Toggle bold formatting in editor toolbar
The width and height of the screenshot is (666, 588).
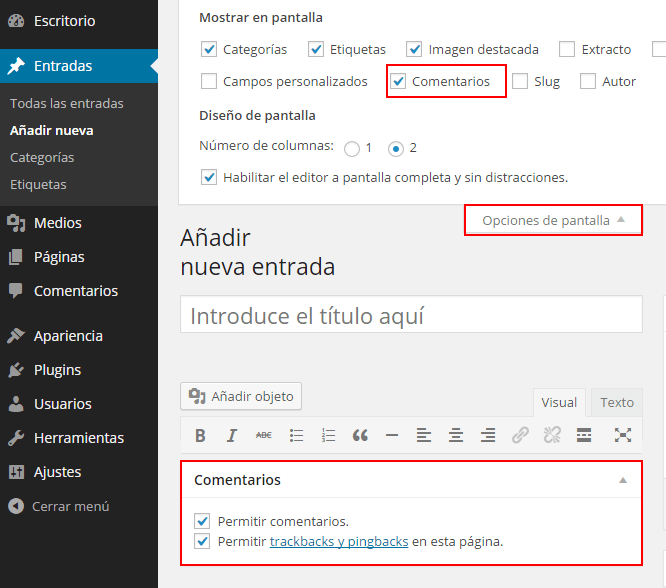tap(200, 435)
